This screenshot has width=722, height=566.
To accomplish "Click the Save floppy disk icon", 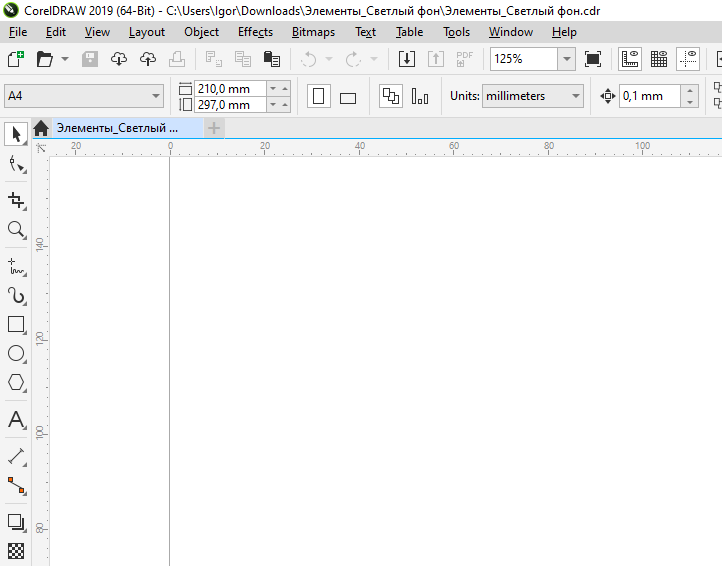I will [x=90, y=59].
